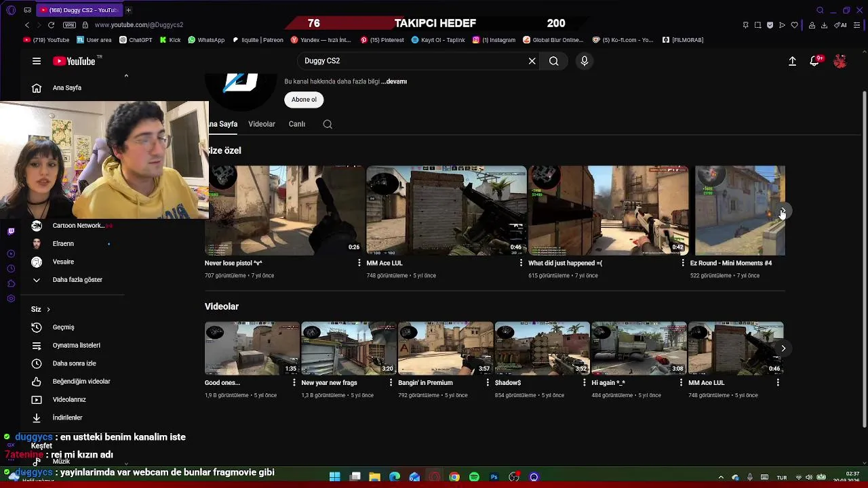
Task: Open options menu for 'What did just happened'
Action: [683, 263]
